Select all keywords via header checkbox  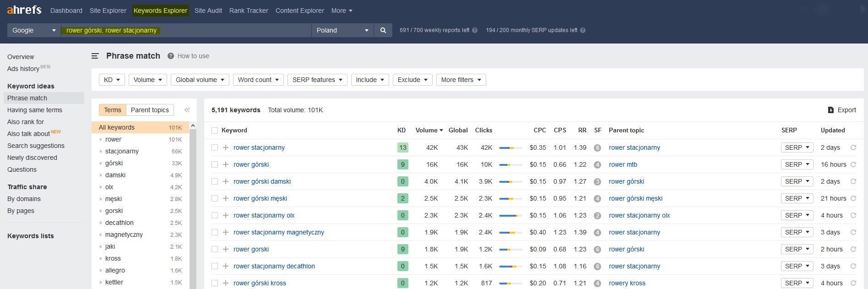(214, 131)
